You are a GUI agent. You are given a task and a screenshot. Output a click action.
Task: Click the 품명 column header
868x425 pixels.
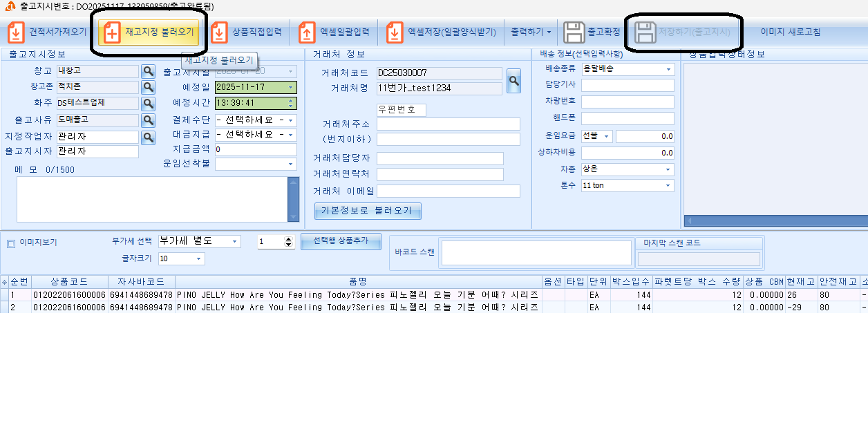tap(357, 282)
